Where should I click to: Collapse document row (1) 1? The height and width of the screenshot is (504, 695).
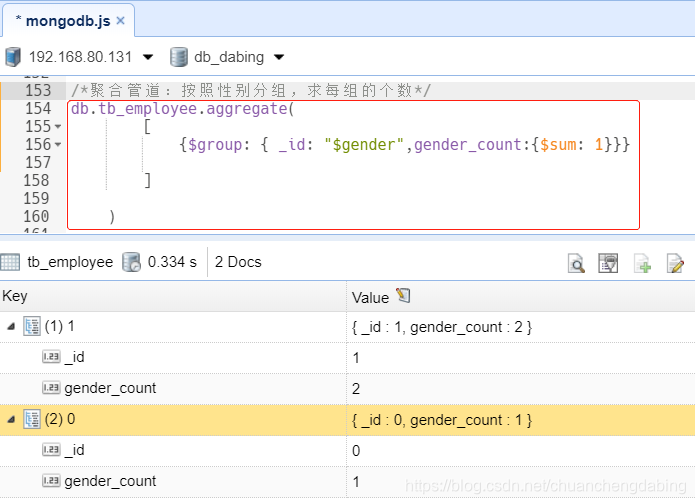11,327
